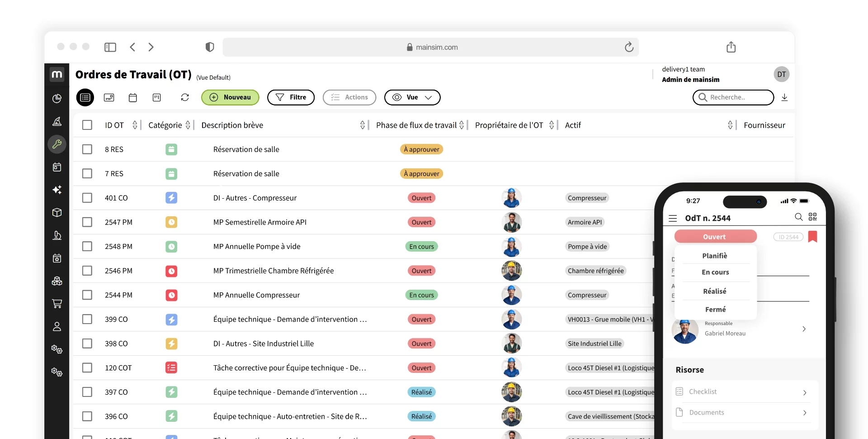868x439 pixels.
Task: Open the 3D cube assets sidebar icon
Action: coord(57,213)
